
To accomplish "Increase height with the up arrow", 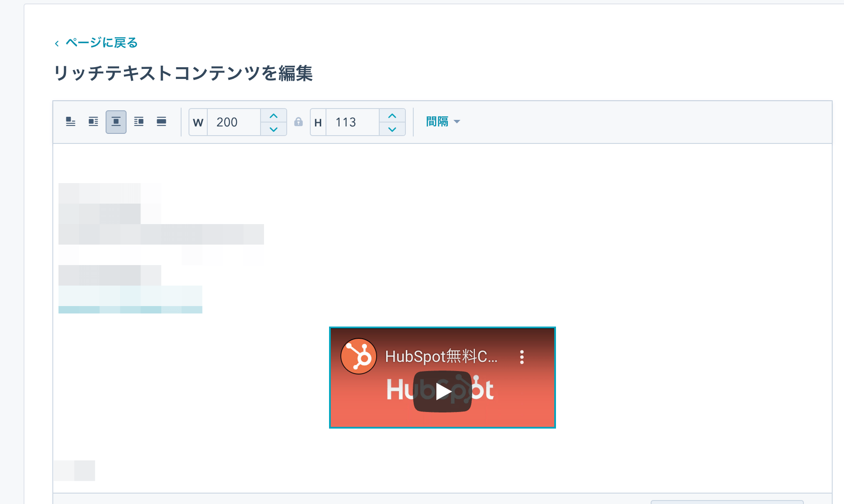I will click(x=392, y=116).
